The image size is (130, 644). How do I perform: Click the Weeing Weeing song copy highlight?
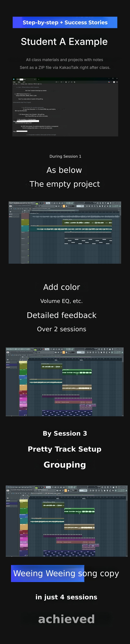tap(48, 573)
